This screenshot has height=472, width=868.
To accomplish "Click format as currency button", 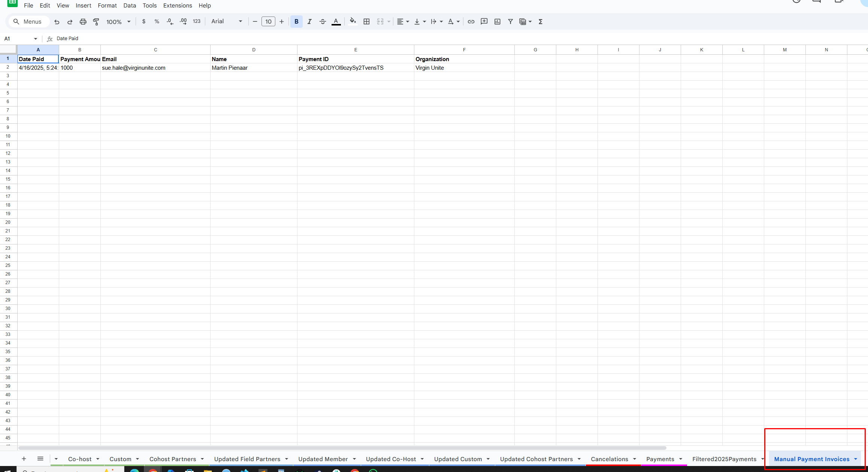I will pos(143,22).
